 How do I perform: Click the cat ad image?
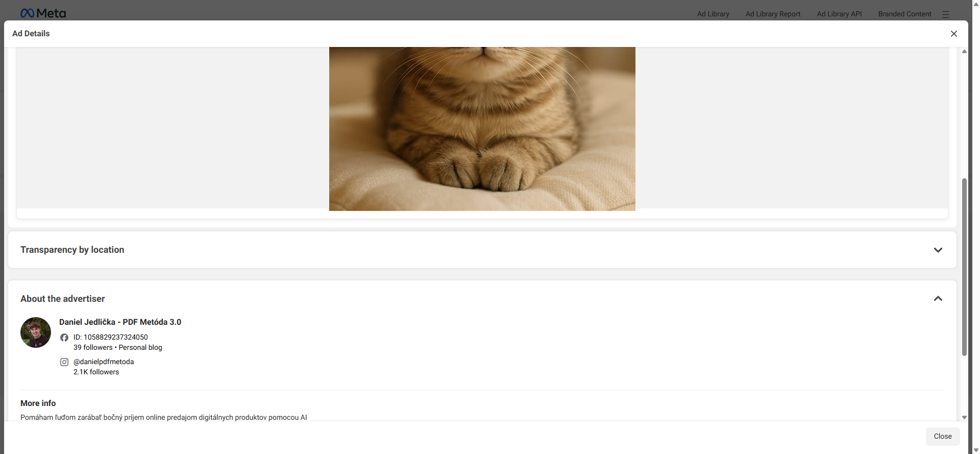pos(482,129)
